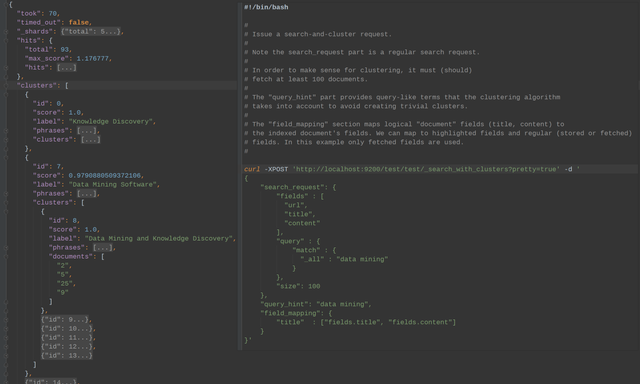The height and width of the screenshot is (384, 640).
Task: Click the "url" entry in the fields list
Action: 294,205
